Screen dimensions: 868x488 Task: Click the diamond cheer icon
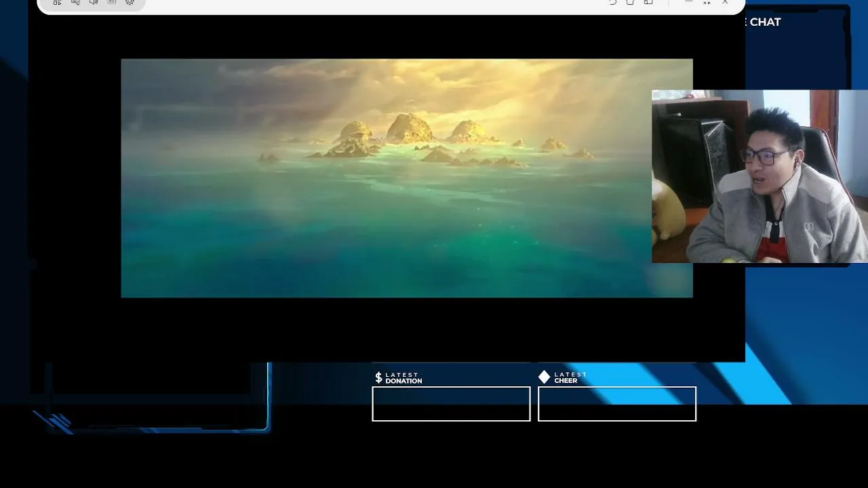click(x=544, y=377)
